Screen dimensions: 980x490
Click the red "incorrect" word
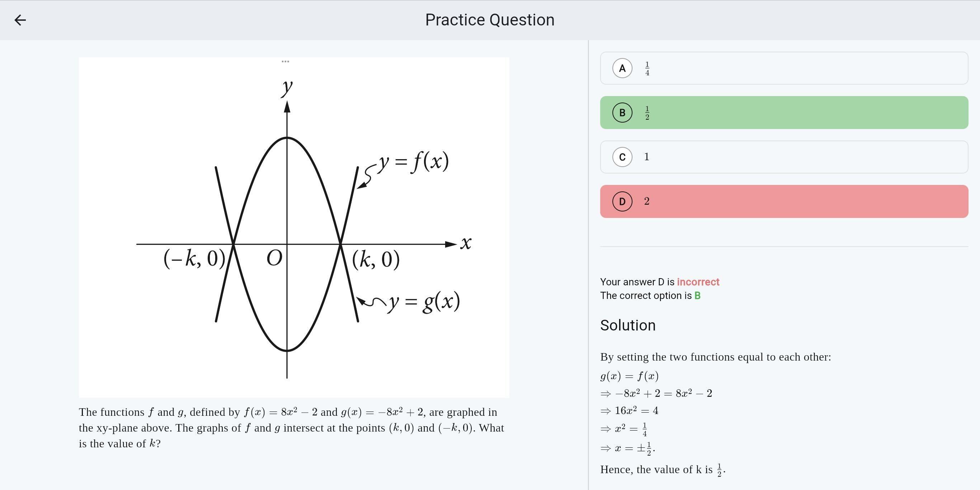click(698, 282)
